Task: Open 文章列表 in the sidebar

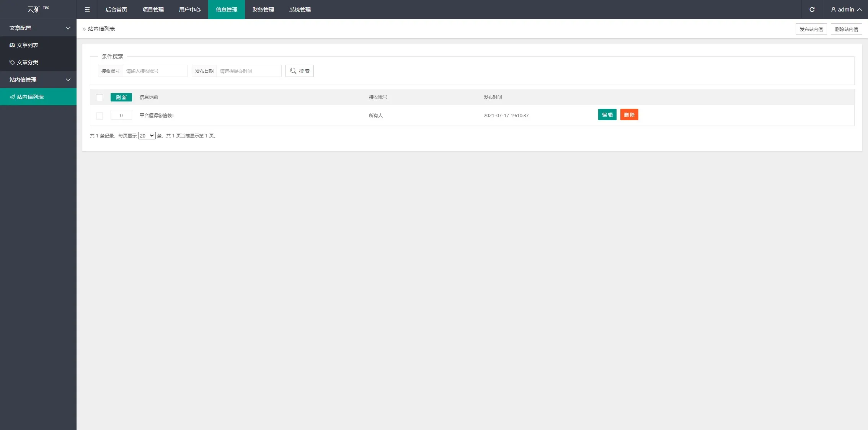Action: 28,45
